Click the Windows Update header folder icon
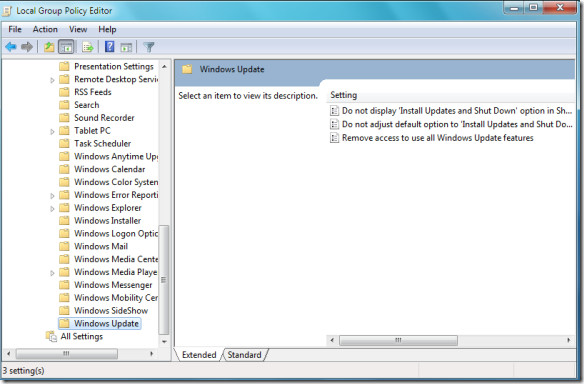This screenshot has height=384, width=584. point(187,69)
